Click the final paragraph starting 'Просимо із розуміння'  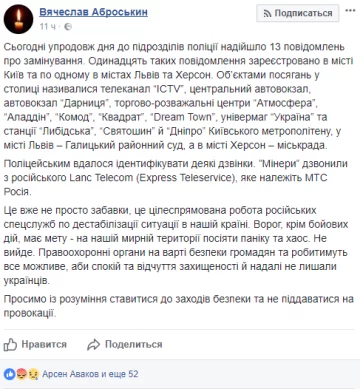point(178,306)
